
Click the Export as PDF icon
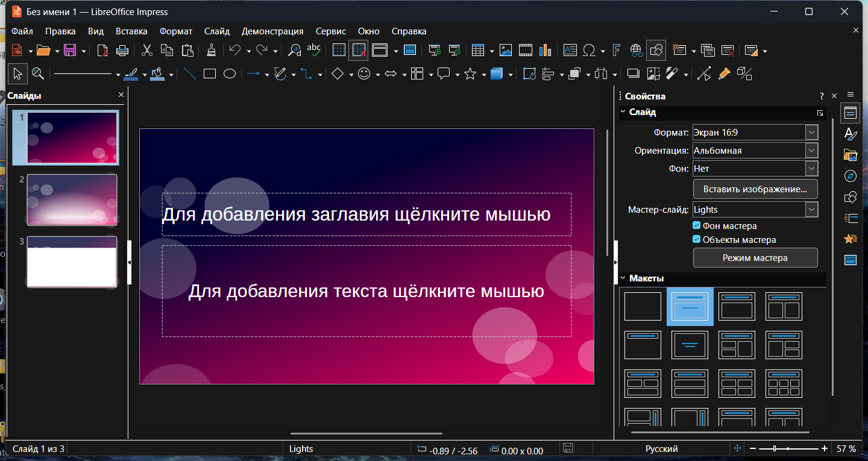(104, 50)
